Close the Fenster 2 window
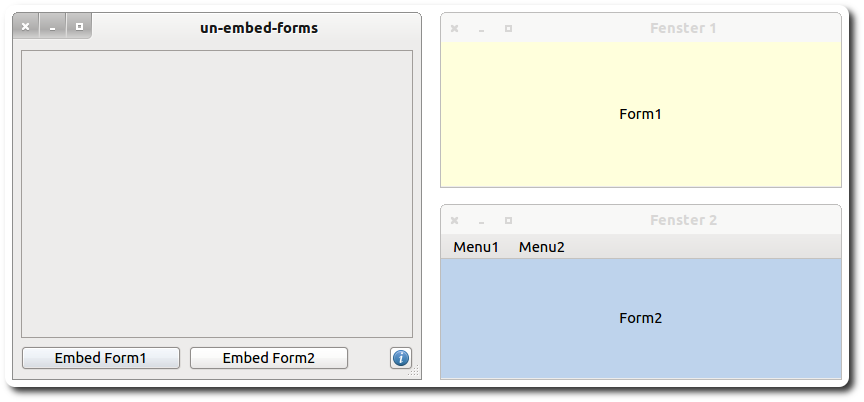 (x=455, y=220)
